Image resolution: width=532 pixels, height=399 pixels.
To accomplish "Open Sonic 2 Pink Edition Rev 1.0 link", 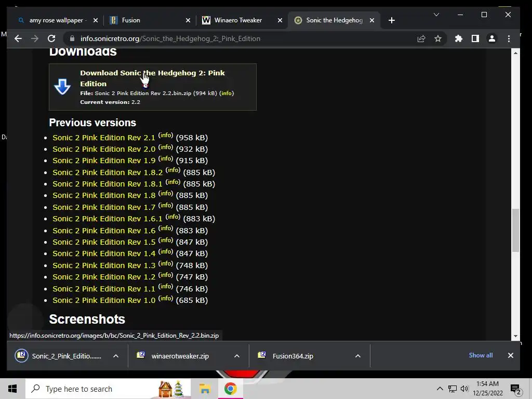I will click(104, 301).
